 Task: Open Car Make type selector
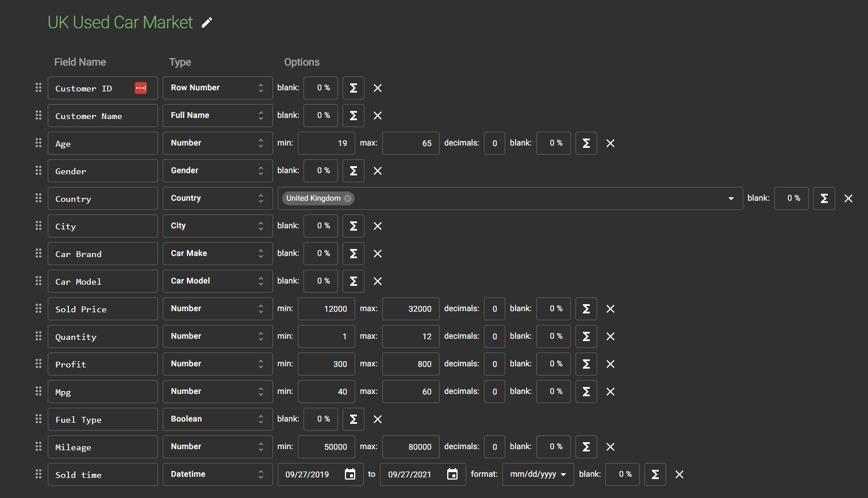point(218,254)
